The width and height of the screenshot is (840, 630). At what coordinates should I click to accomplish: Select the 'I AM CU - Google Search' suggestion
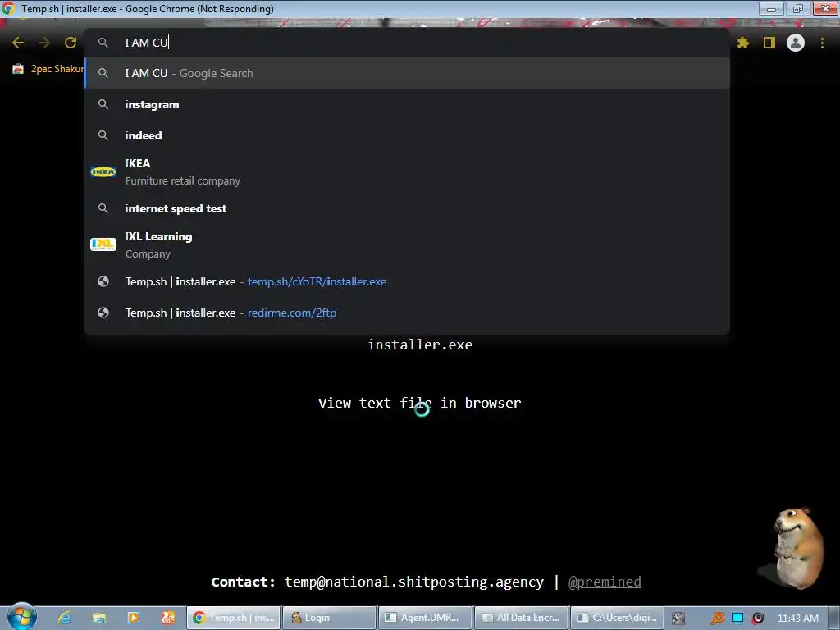click(x=407, y=73)
